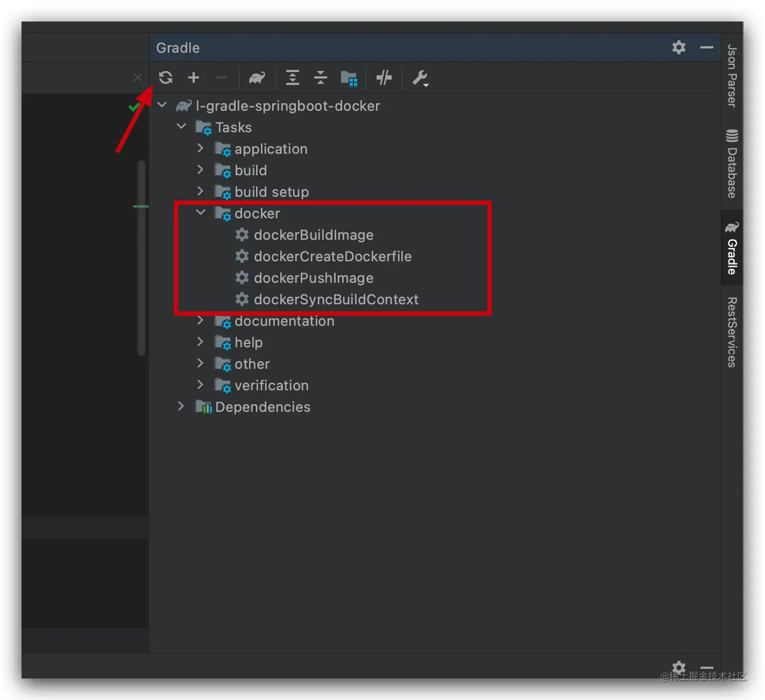This screenshot has width=765, height=700.
Task: Click the verification folder icon
Action: tap(223, 385)
